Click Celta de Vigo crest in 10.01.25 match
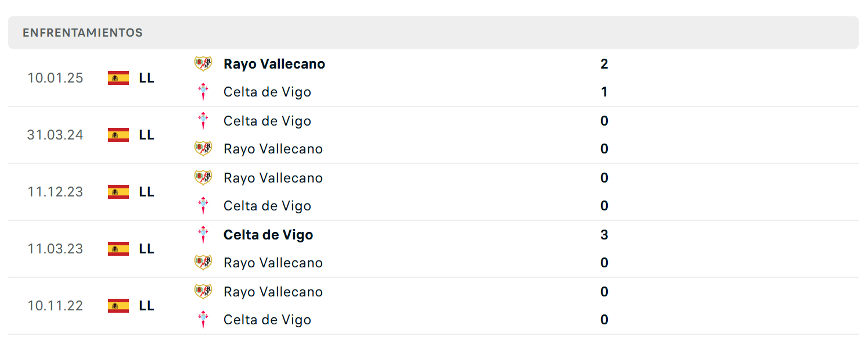 pyautogui.click(x=203, y=92)
